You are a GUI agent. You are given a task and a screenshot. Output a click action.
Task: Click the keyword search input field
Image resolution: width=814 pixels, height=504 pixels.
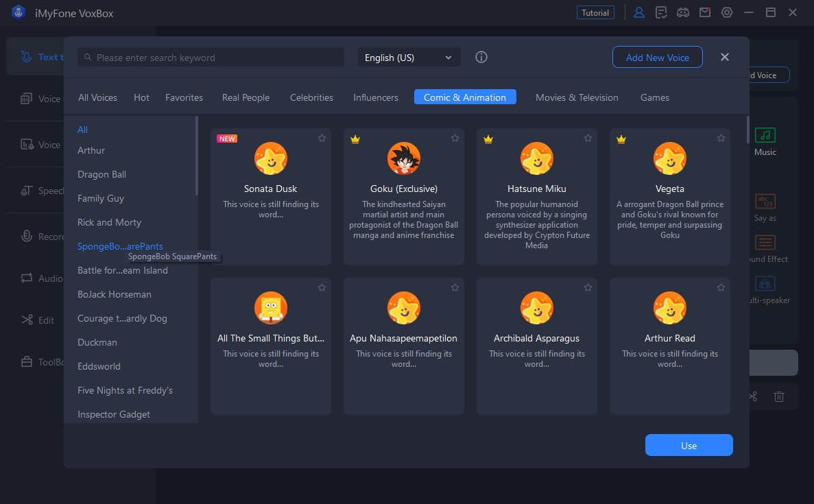[x=211, y=57]
